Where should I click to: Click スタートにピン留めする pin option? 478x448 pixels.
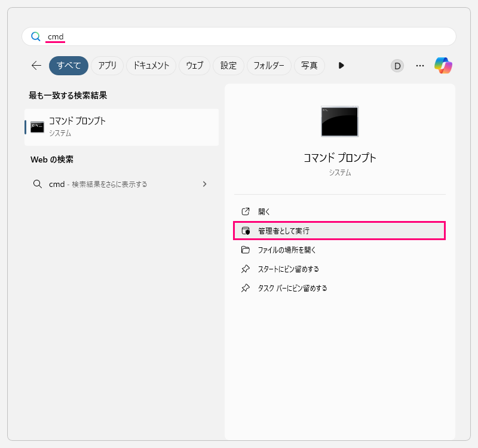pos(288,269)
